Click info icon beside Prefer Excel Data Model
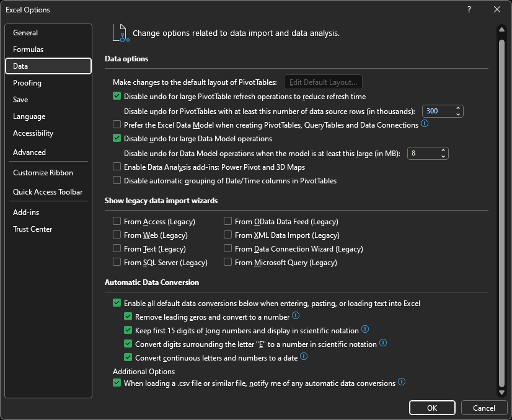 [425, 124]
